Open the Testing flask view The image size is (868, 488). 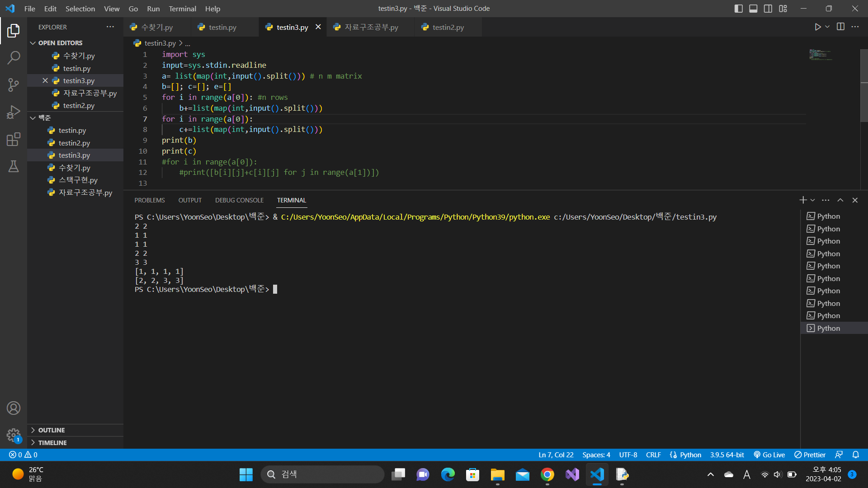14,166
